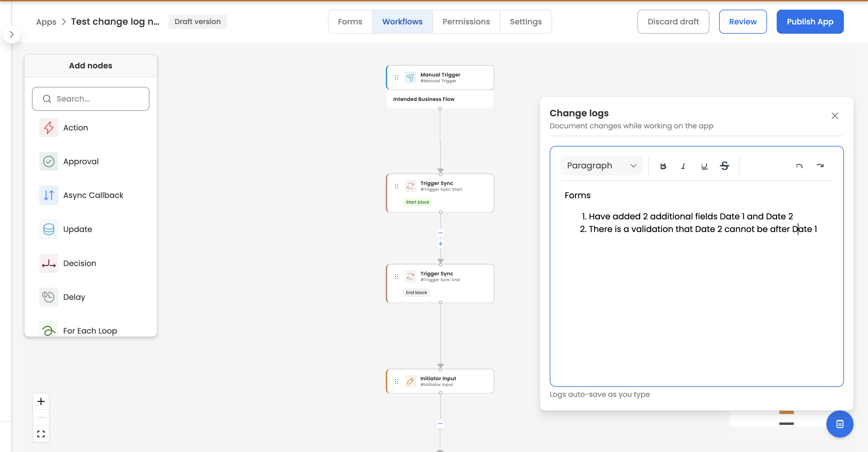Redo edit in change logs
Image resolution: width=868 pixels, height=452 pixels.
click(x=820, y=166)
